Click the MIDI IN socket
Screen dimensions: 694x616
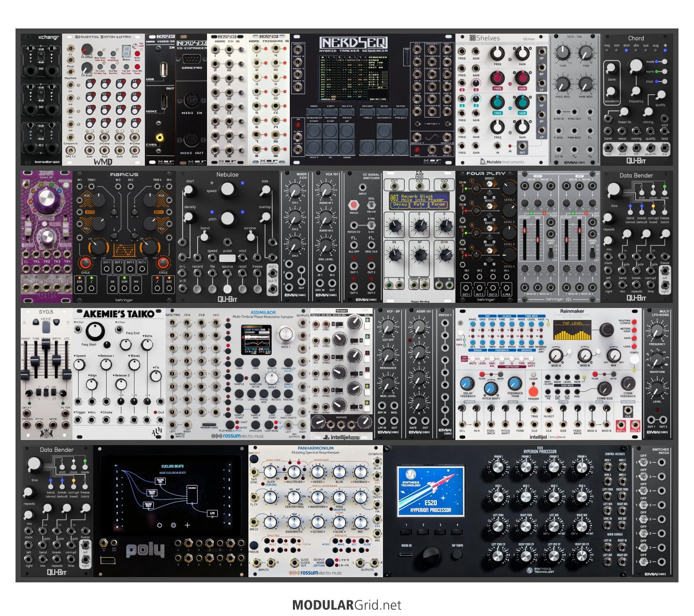[191, 100]
